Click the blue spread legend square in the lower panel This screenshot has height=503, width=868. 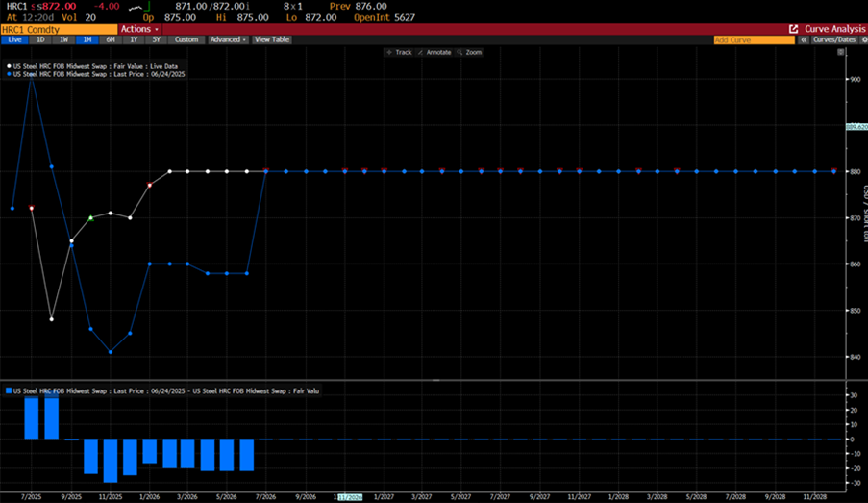9,390
